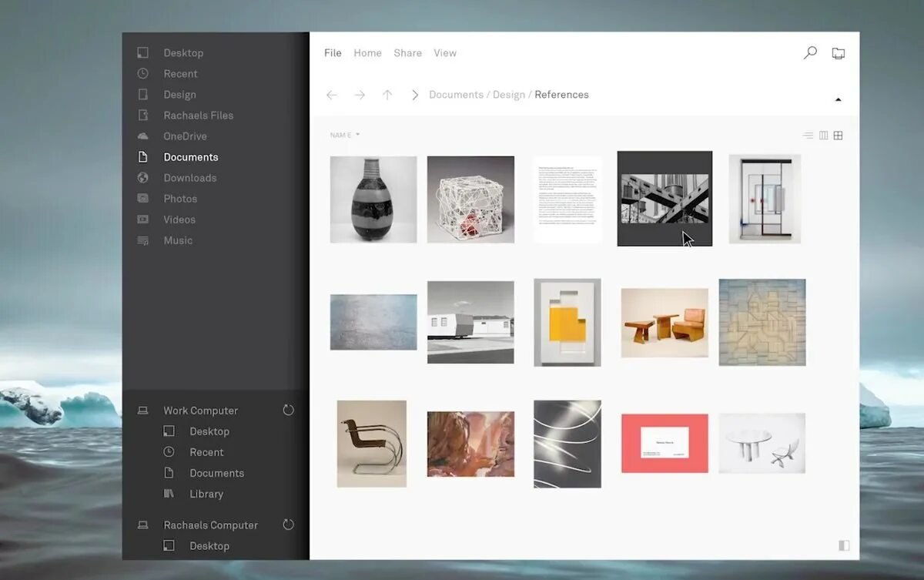
Task: Click the OneDrive cloud icon
Action: [x=142, y=136]
